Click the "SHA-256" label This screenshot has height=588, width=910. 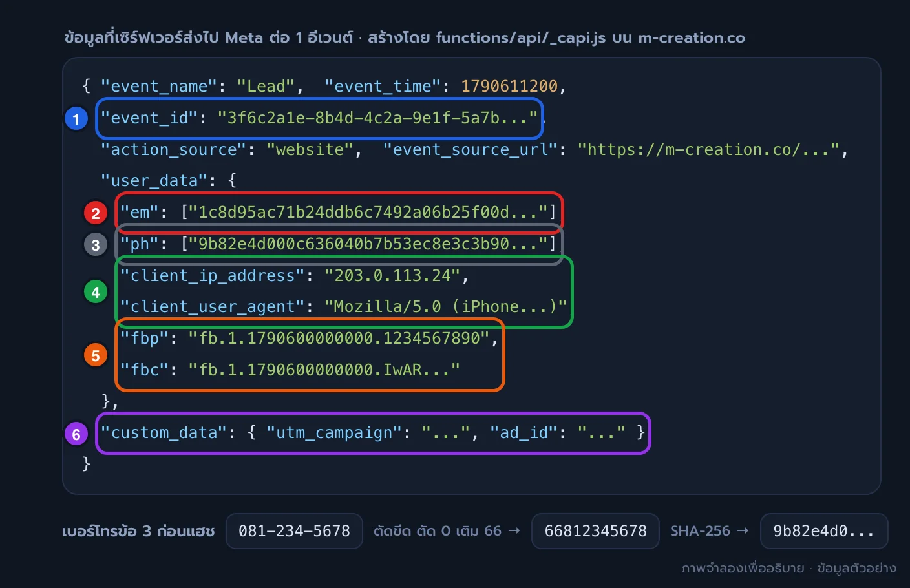(700, 531)
